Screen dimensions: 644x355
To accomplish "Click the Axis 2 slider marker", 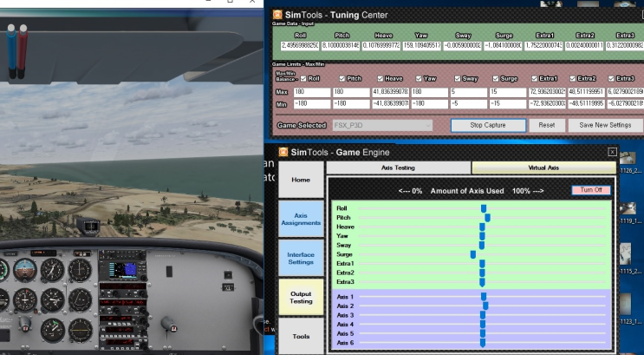I will tap(485, 306).
